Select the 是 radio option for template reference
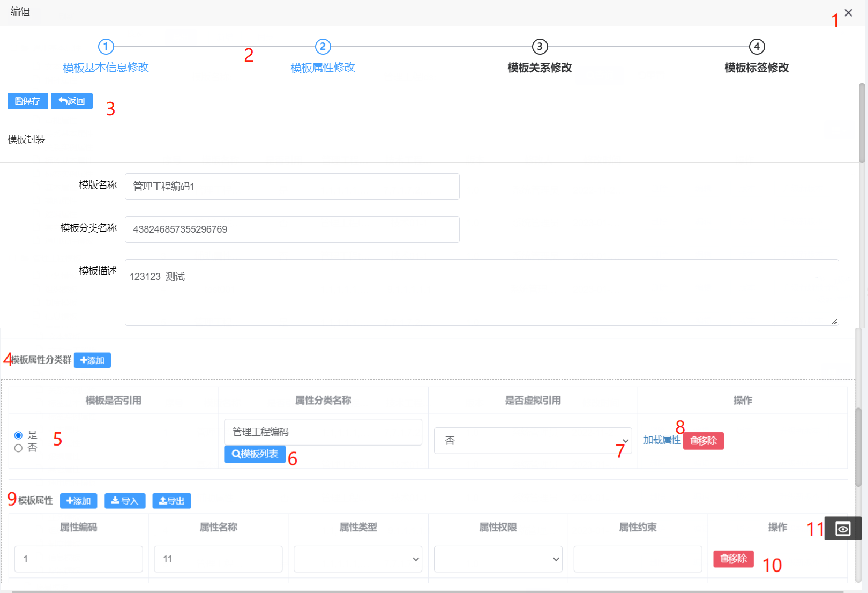Screen dimensions: 868x593 point(18,435)
